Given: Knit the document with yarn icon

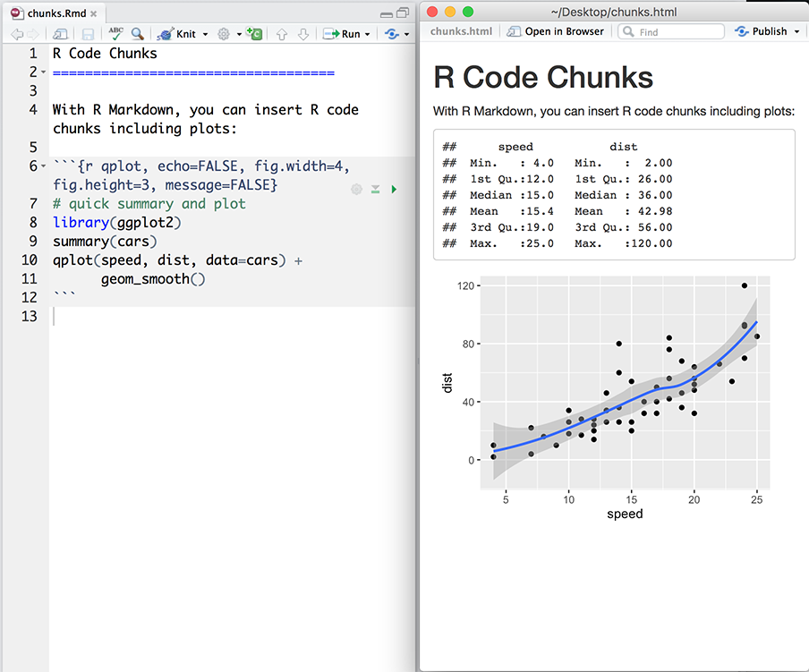Looking at the screenshot, I should coord(177,34).
